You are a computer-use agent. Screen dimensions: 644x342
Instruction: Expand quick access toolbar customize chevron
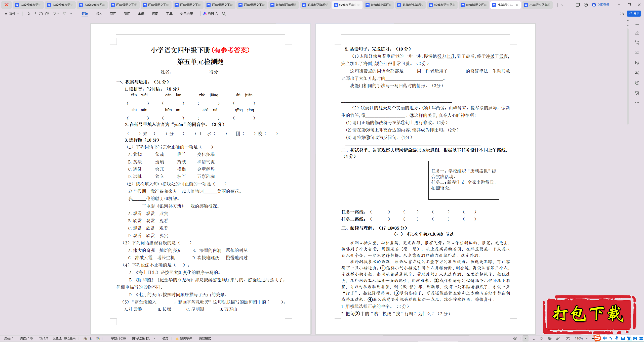click(71, 14)
